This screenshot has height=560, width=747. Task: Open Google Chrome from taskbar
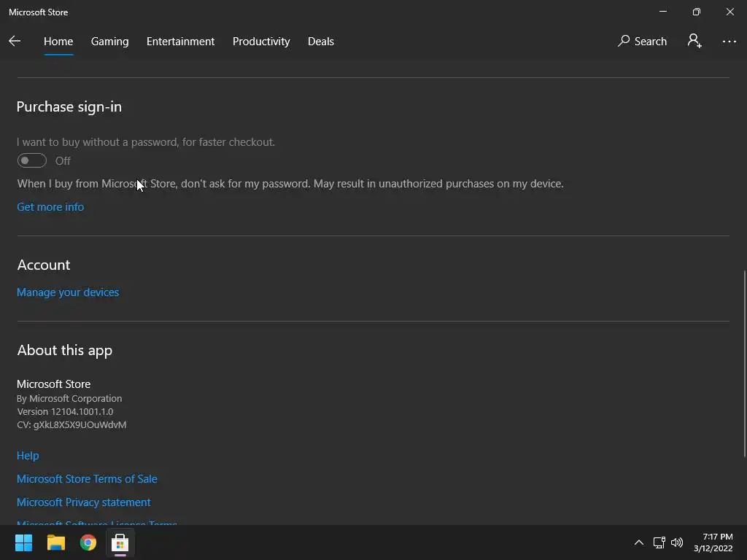pos(88,542)
